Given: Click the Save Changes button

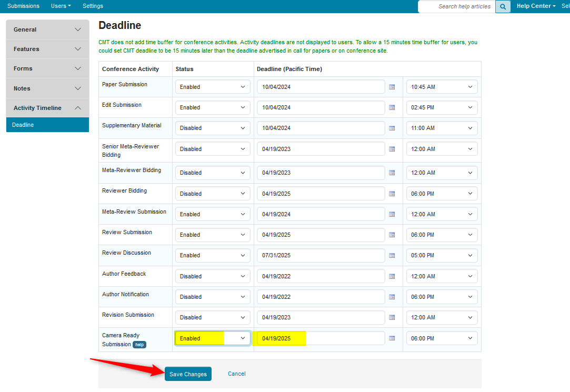Looking at the screenshot, I should [188, 374].
